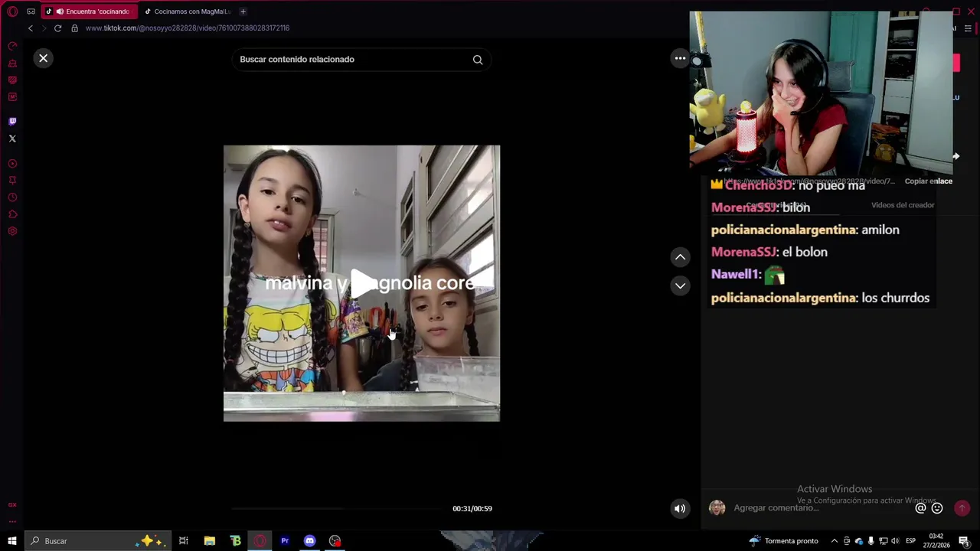Viewport: 980px width, 551px height.
Task: Open the Player sidebar icon
Action: (12, 164)
